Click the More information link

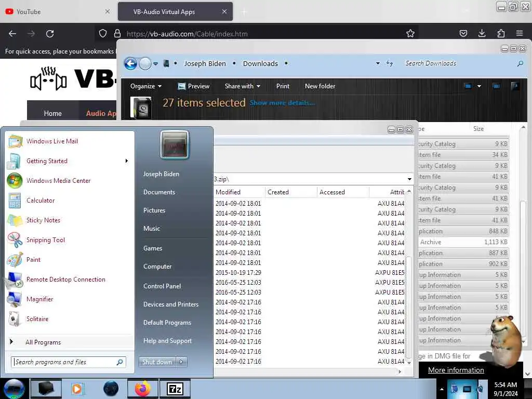click(x=456, y=370)
